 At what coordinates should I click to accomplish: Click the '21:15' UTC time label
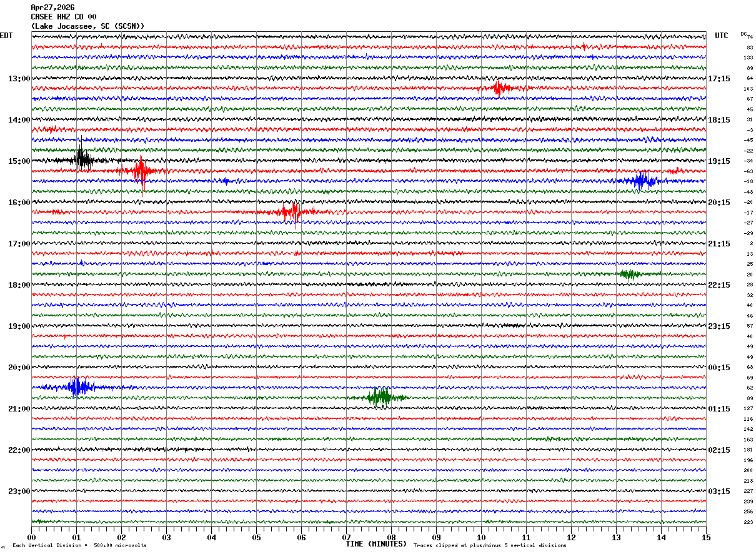click(719, 244)
